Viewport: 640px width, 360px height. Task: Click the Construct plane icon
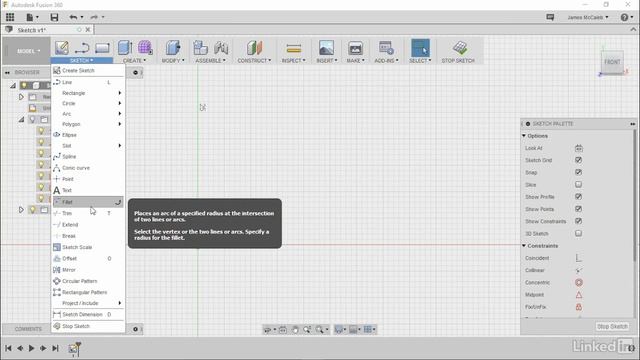(254, 48)
